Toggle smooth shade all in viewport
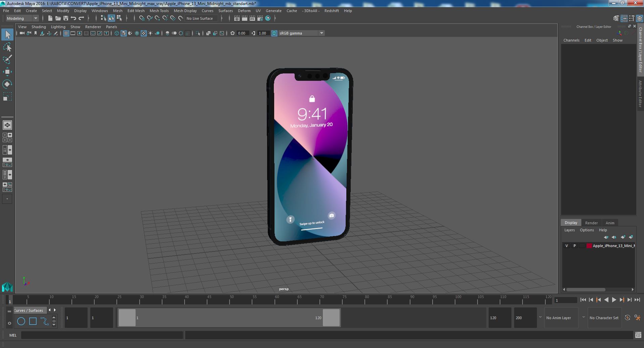Image resolution: width=644 pixels, height=348 pixels. (x=123, y=33)
